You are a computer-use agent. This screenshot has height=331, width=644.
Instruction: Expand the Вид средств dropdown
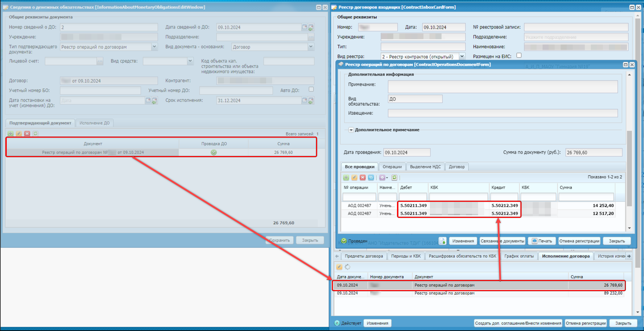[x=190, y=61]
